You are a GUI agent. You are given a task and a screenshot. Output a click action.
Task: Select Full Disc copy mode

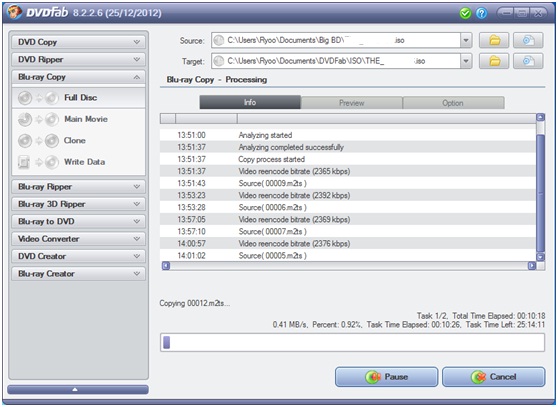pyautogui.click(x=79, y=98)
